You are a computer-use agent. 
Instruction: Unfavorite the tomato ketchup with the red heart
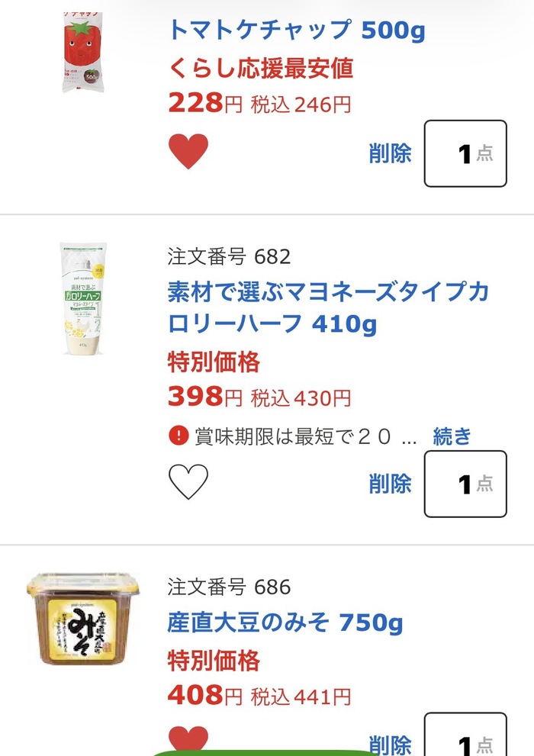pos(188,151)
